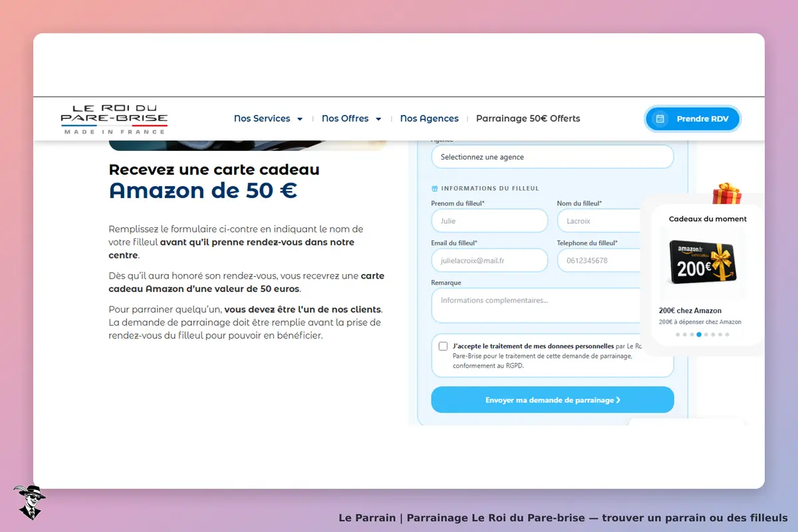Open the Nos Agences menu item
The height and width of the screenshot is (532, 798).
429,118
